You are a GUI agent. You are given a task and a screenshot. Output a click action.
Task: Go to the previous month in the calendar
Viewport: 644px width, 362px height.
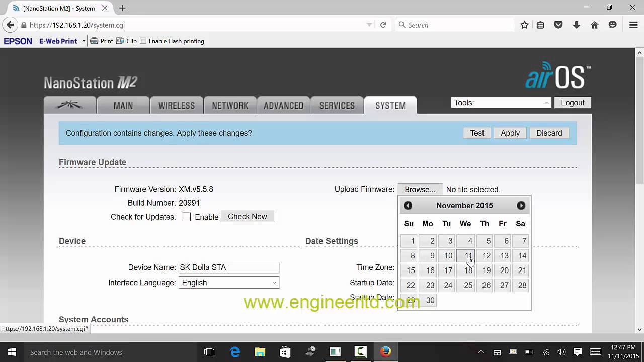tap(408, 205)
